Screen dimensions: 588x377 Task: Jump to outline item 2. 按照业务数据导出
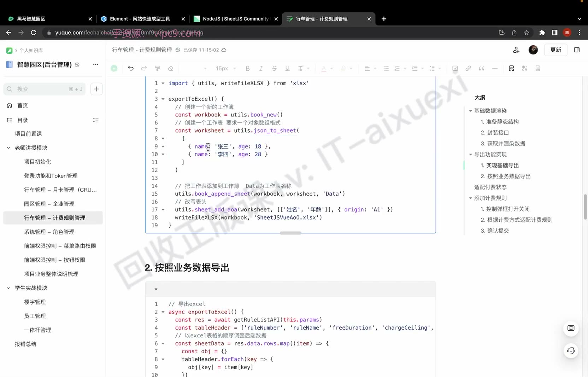tap(506, 176)
